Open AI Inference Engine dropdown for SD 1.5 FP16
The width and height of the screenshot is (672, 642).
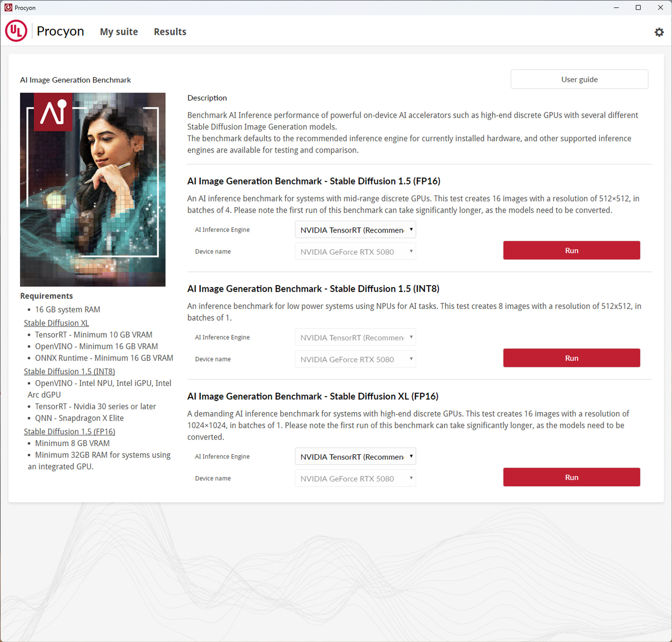pyautogui.click(x=355, y=230)
